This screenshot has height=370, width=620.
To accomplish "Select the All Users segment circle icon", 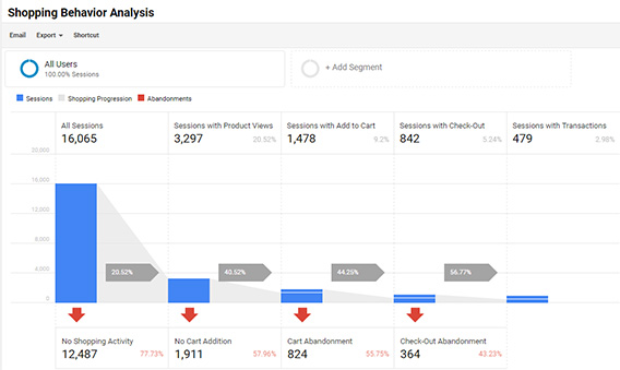I will 29,69.
